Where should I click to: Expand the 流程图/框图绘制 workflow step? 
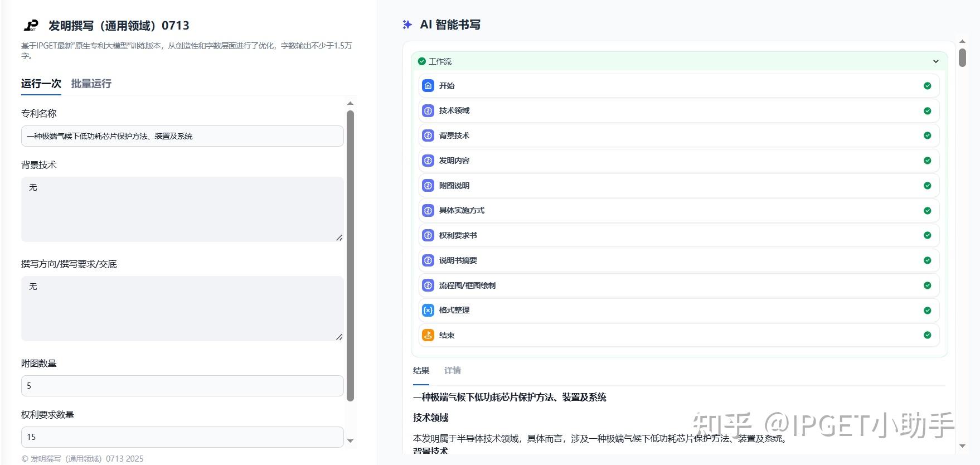pyautogui.click(x=678, y=285)
